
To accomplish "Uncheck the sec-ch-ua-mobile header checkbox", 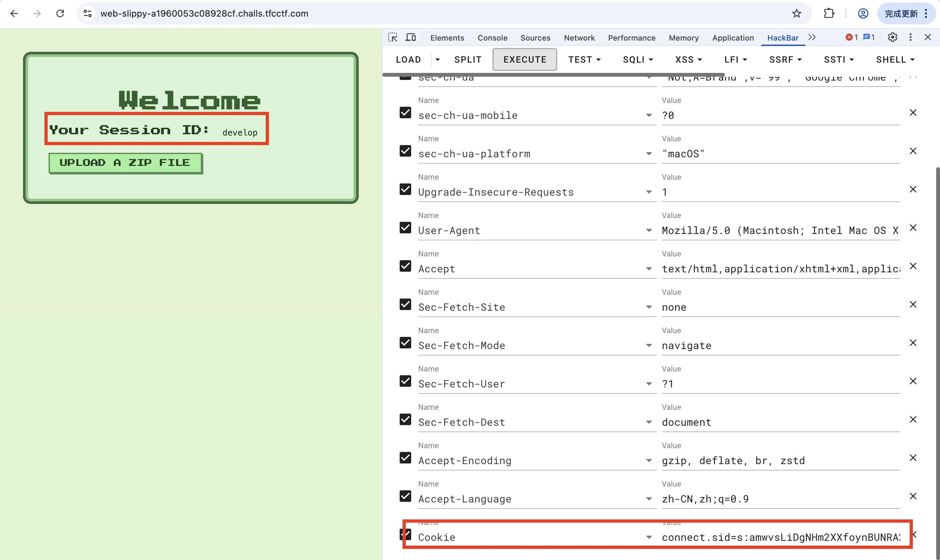I will (x=405, y=113).
